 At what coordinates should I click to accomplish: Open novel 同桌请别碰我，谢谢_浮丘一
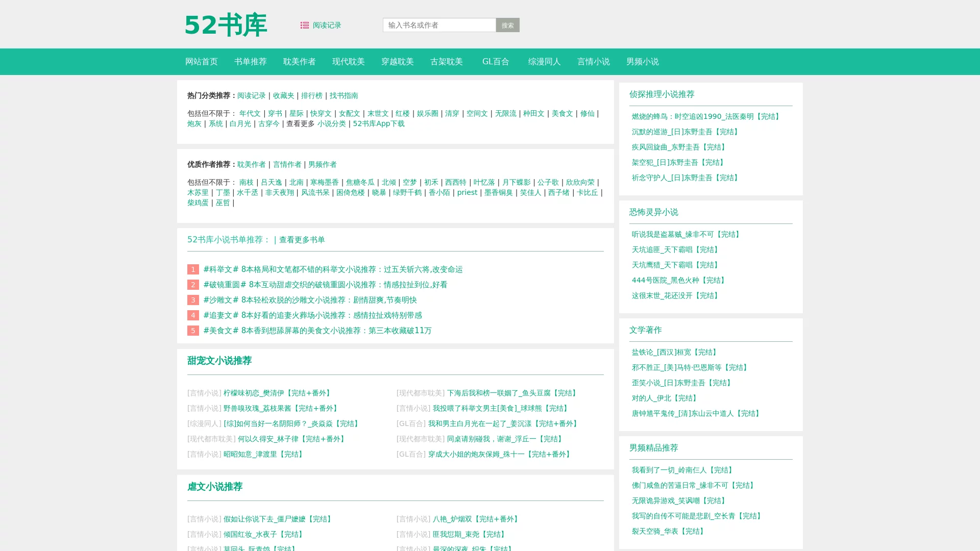coord(506,439)
